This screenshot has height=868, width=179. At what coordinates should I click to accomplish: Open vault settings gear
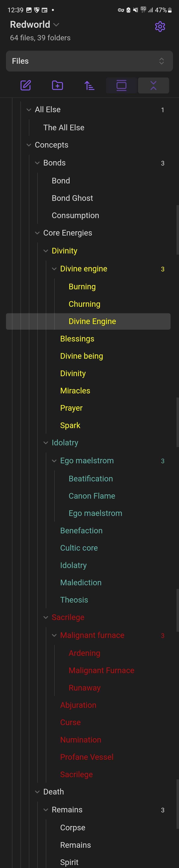pos(160,27)
